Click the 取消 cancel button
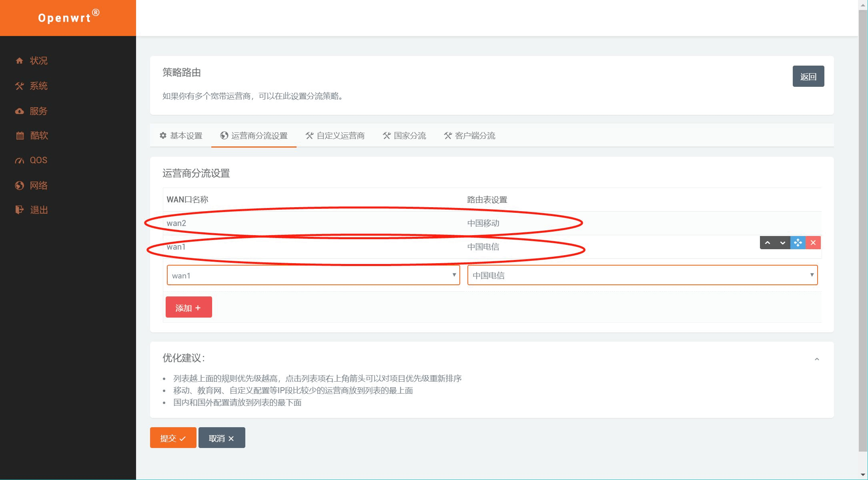The image size is (868, 480). (222, 438)
